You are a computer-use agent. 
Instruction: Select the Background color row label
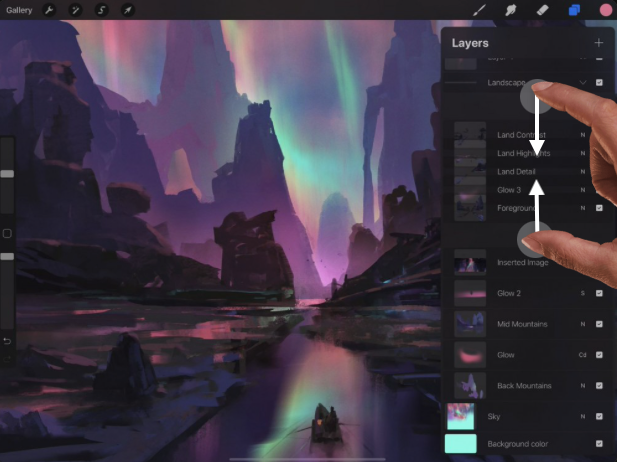517,444
